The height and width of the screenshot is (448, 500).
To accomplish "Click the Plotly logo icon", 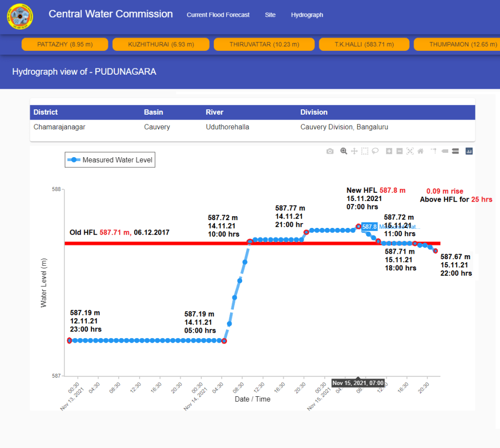I will [x=469, y=151].
